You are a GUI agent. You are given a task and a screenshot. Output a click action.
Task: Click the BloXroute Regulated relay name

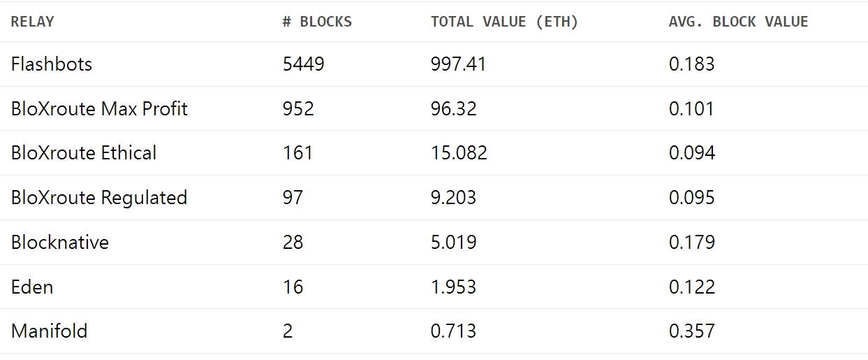tap(99, 198)
